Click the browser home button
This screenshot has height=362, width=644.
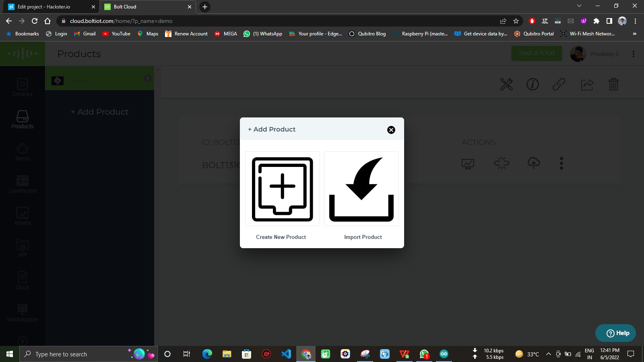click(x=47, y=21)
